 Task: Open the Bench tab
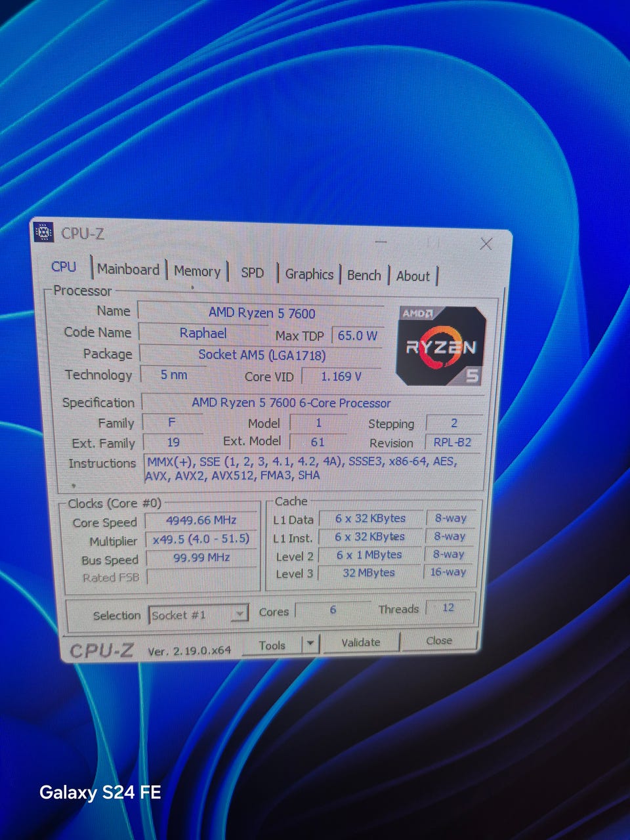coord(364,275)
